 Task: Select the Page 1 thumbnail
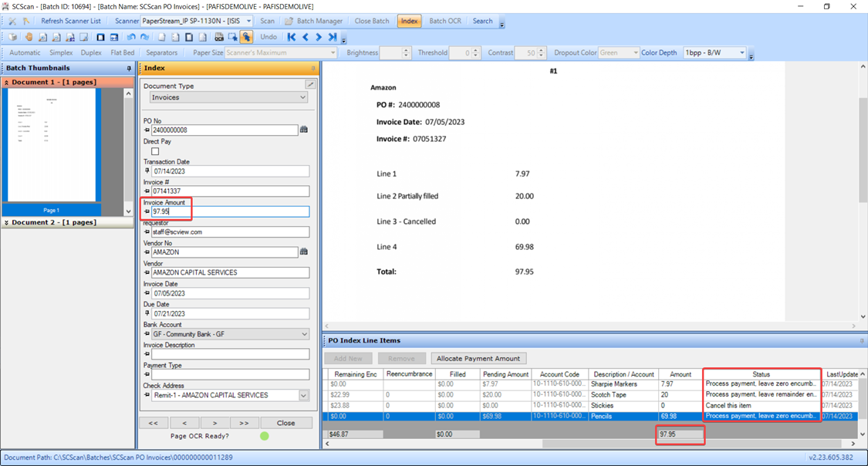pos(52,147)
